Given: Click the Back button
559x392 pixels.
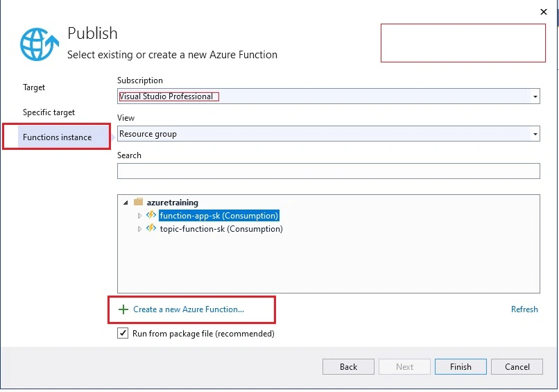Looking at the screenshot, I should (348, 366).
